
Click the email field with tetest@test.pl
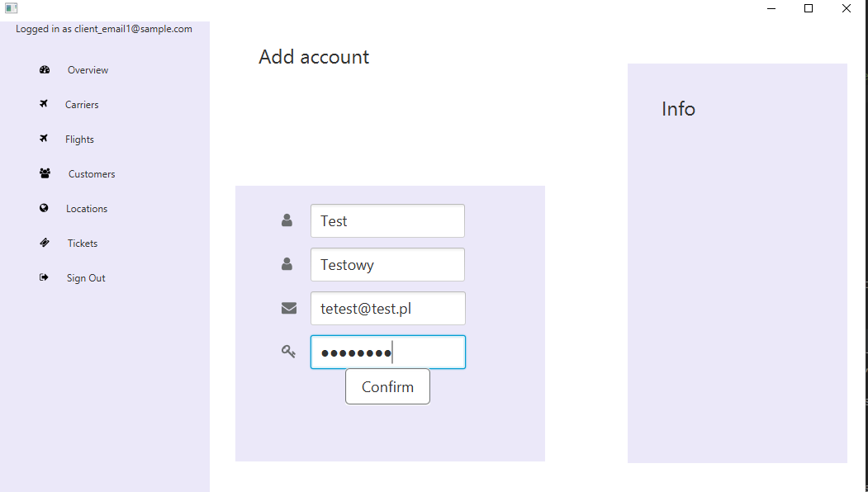pyautogui.click(x=387, y=308)
